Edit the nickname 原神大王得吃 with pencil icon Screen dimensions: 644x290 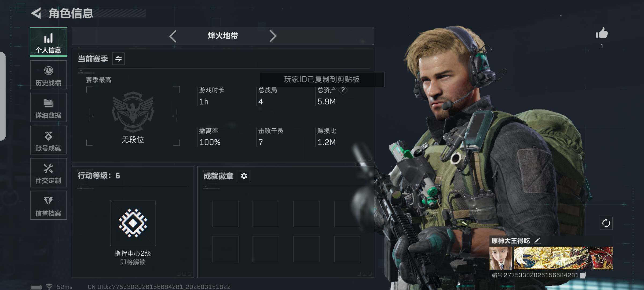point(537,241)
